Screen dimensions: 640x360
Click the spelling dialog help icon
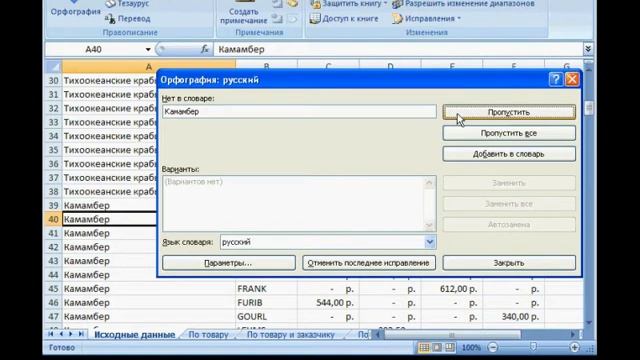(556, 79)
